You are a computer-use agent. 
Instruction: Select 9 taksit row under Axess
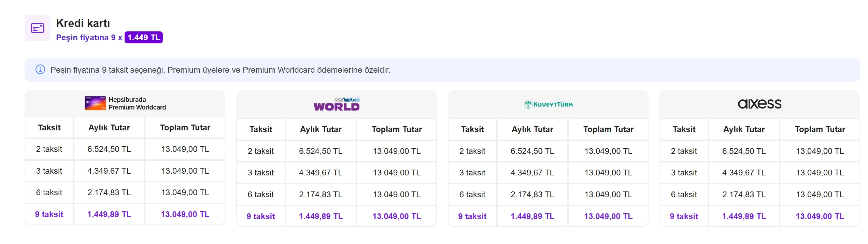tap(684, 216)
